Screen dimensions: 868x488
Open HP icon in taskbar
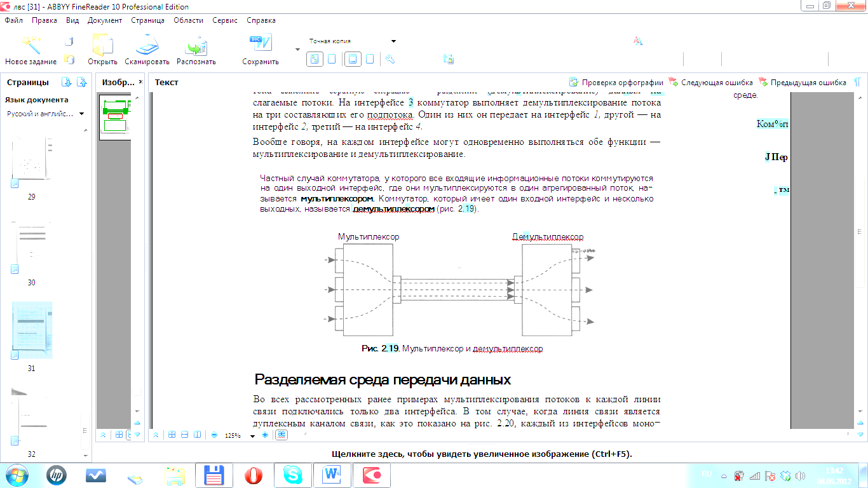click(x=57, y=475)
